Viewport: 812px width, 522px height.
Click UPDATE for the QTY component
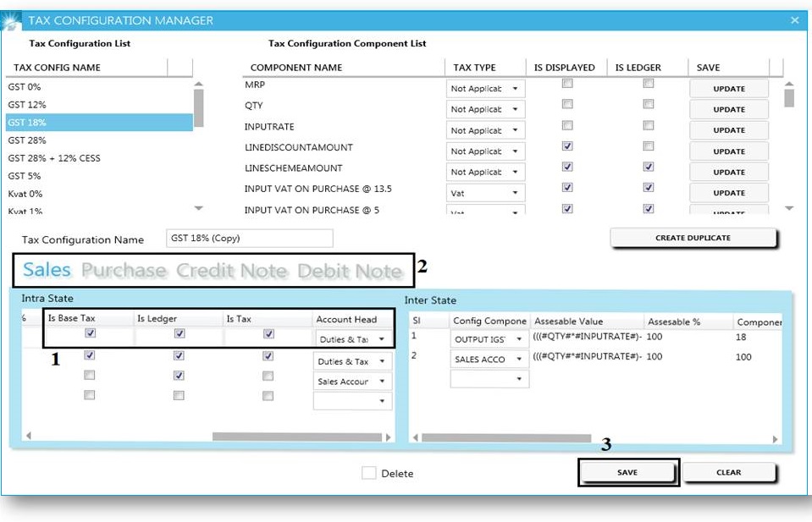pos(728,108)
